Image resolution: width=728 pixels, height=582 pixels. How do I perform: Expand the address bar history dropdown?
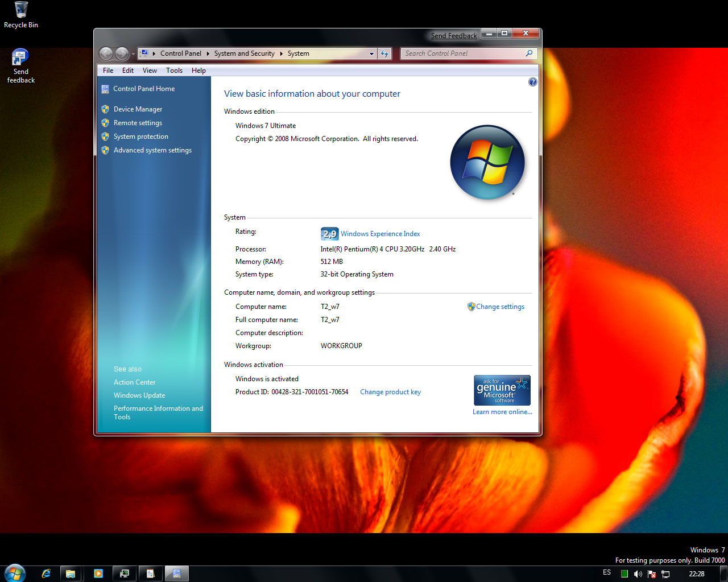pyautogui.click(x=371, y=53)
